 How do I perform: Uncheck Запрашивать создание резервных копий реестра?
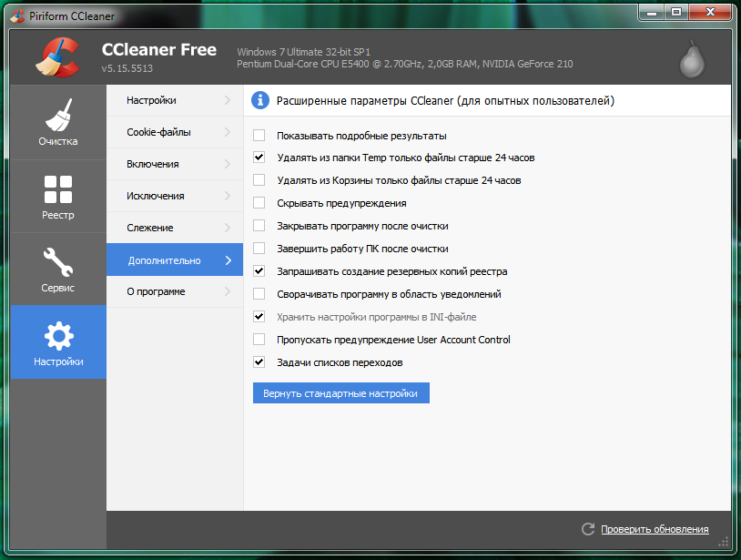click(259, 270)
